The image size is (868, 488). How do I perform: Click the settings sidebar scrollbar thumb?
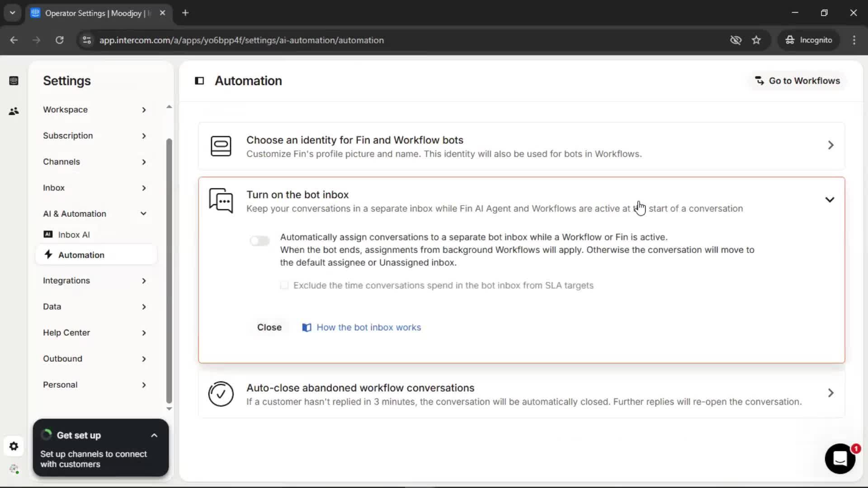(169, 271)
